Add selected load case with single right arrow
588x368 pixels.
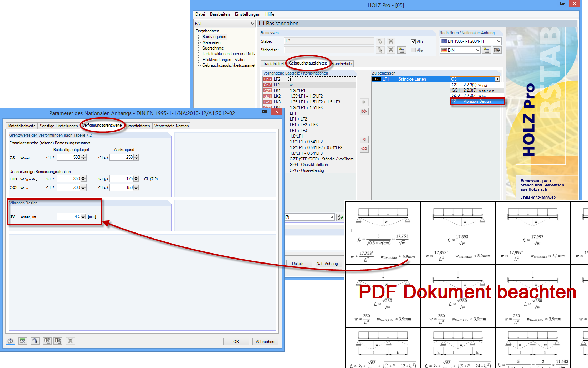point(364,102)
